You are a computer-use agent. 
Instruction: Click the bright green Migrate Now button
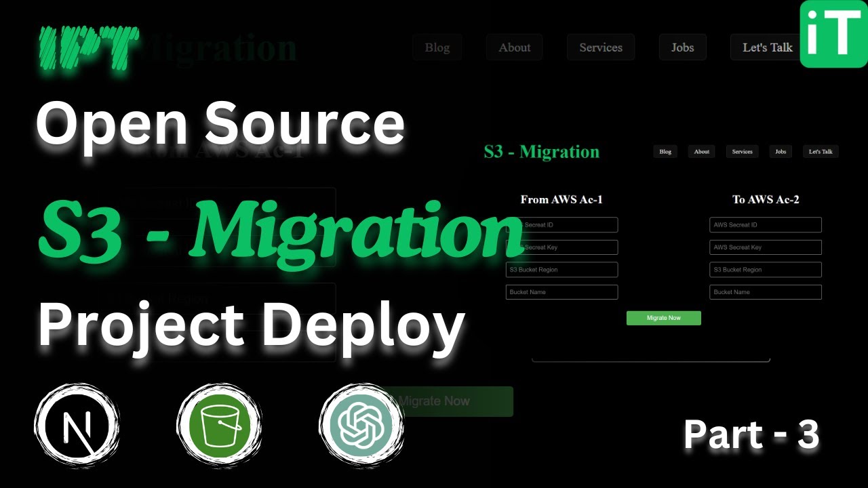(664, 318)
